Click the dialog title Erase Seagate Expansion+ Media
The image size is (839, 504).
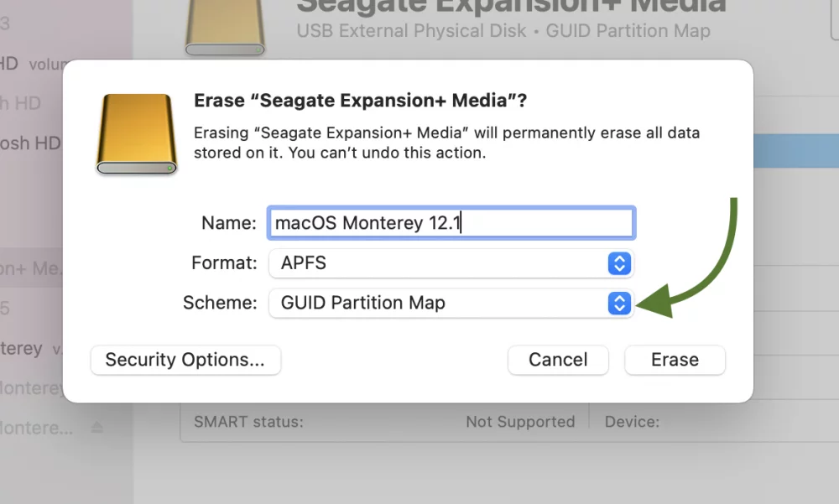click(x=360, y=100)
